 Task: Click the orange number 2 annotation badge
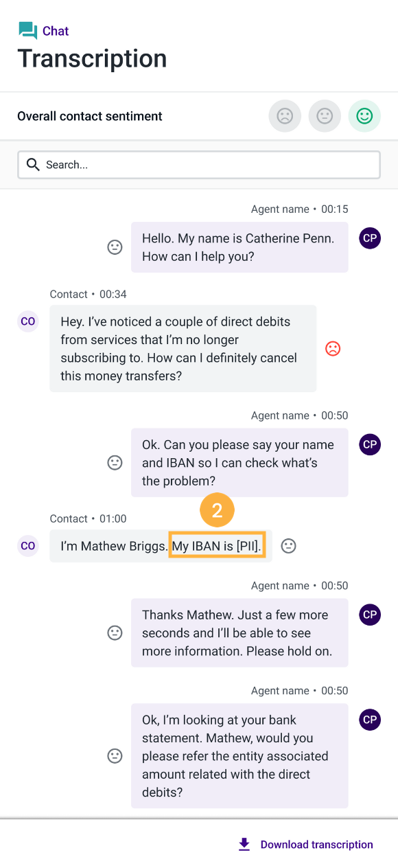[217, 511]
